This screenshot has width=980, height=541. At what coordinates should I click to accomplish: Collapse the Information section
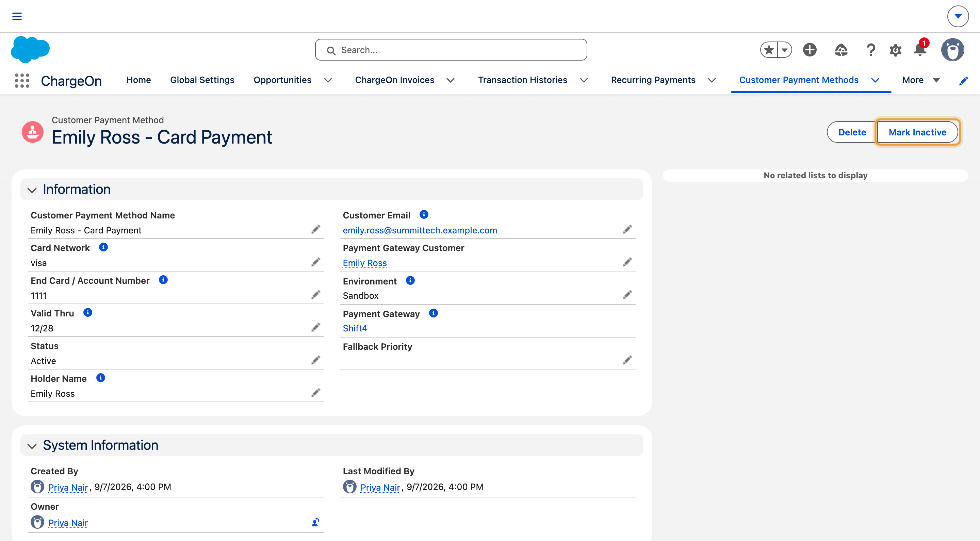32,190
